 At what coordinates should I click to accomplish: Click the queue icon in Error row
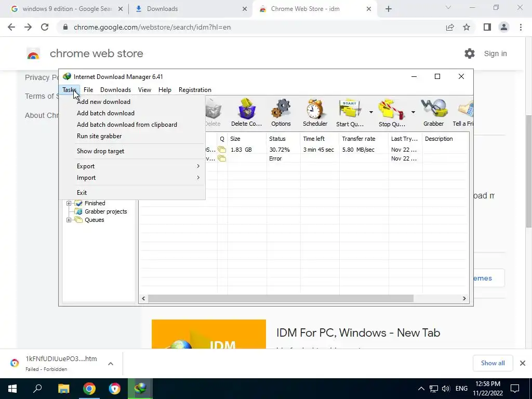coord(222,158)
